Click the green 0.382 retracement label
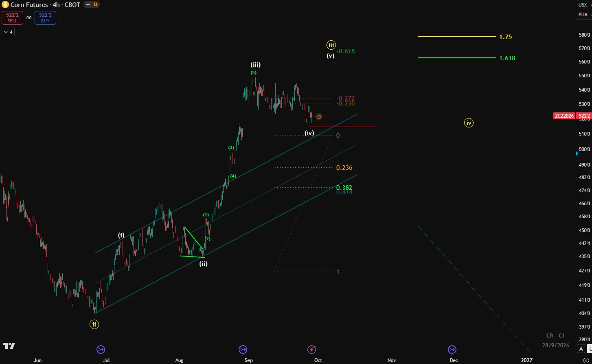Screen dimensions: 592x364 344,188
